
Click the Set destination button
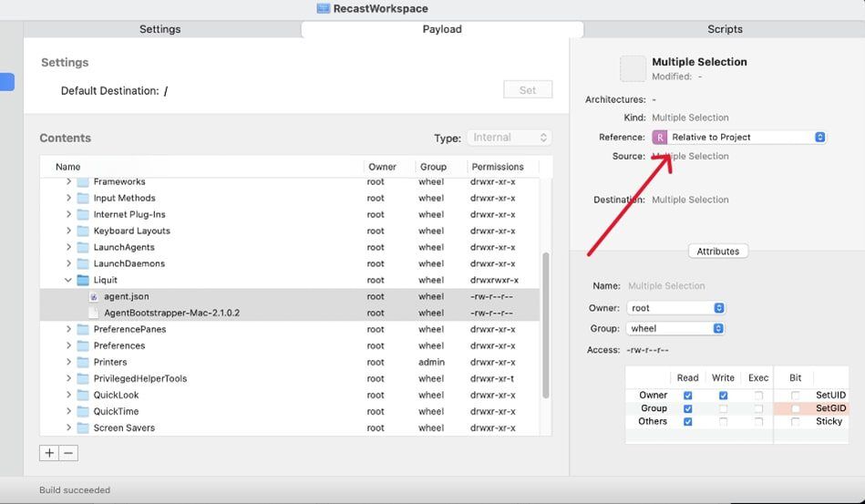point(528,90)
